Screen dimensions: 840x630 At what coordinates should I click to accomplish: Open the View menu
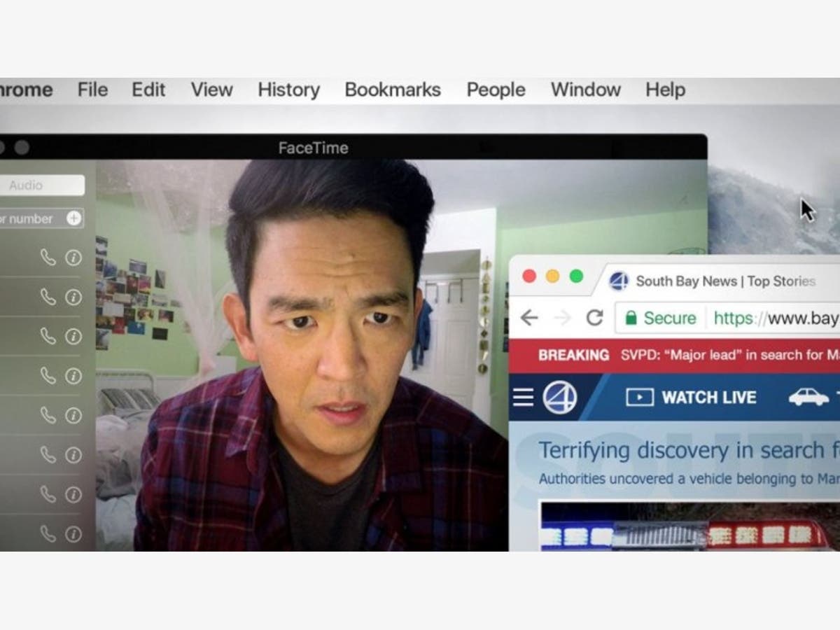click(211, 90)
